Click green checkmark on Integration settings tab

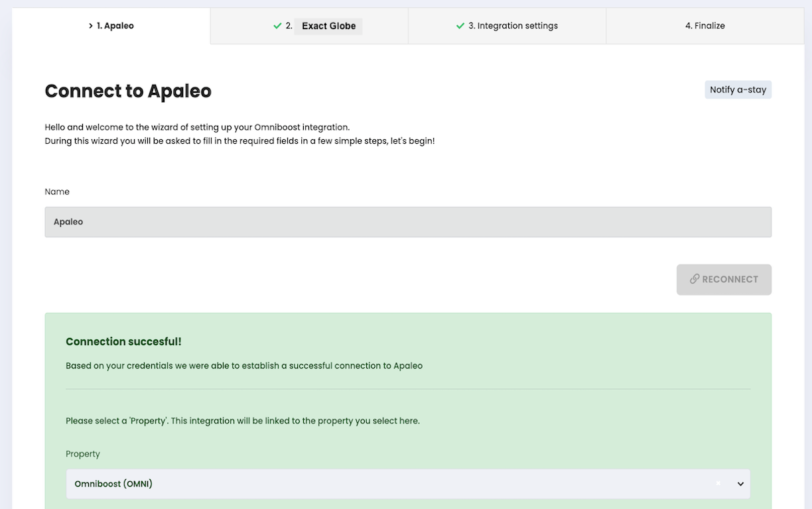pyautogui.click(x=460, y=26)
